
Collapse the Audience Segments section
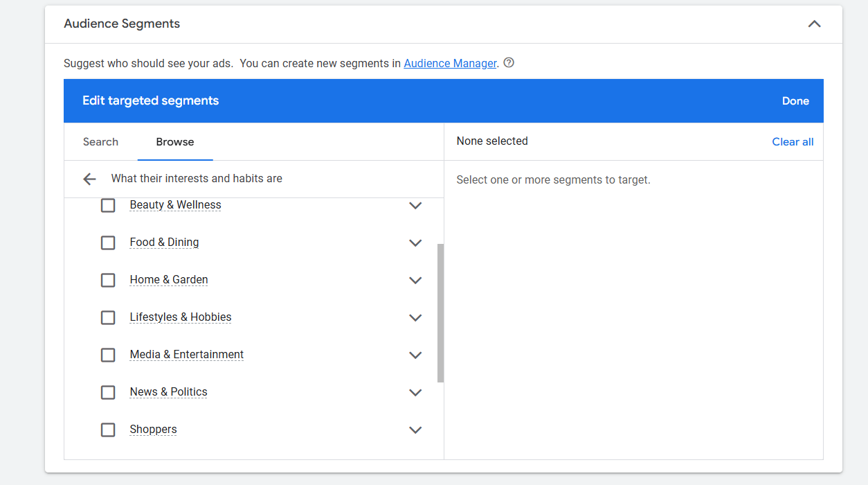pos(814,24)
